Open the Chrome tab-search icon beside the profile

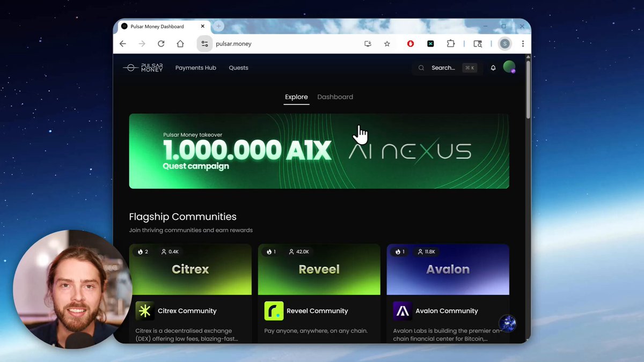click(x=478, y=44)
